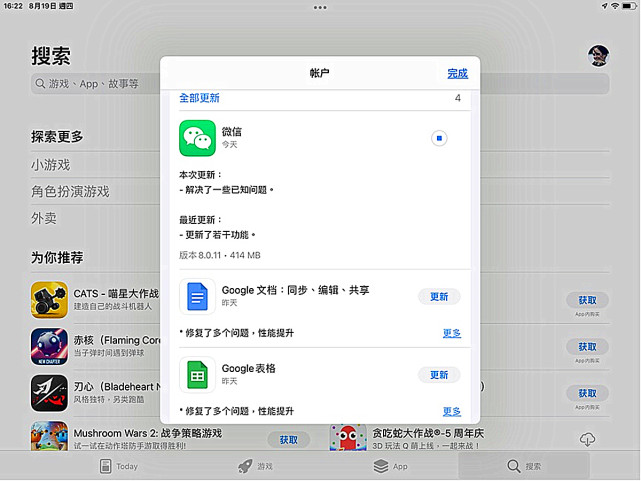This screenshot has height=481, width=641.
Task: Select 外卖 suggestion
Action: pos(44,218)
